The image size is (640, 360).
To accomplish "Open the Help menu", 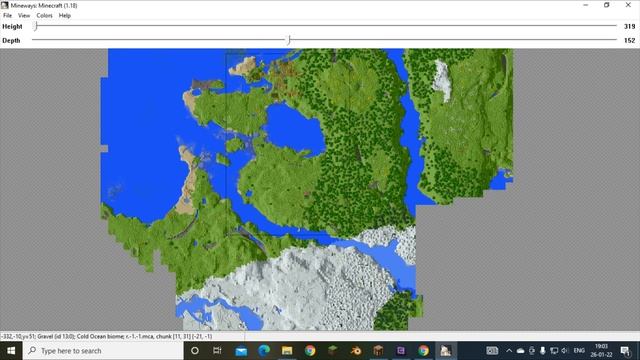I will tap(64, 16).
